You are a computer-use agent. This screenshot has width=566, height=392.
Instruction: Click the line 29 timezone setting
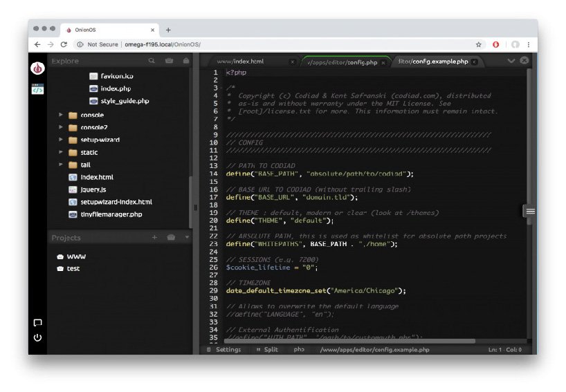[316, 290]
